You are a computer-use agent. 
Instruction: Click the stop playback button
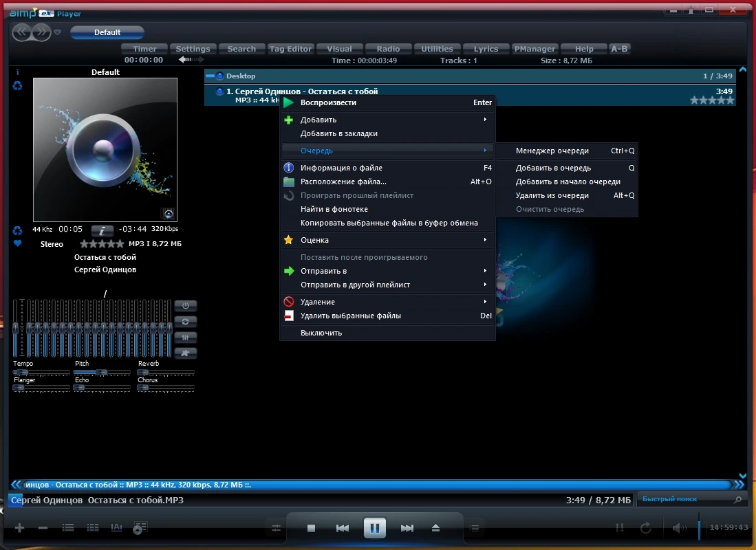coord(311,528)
